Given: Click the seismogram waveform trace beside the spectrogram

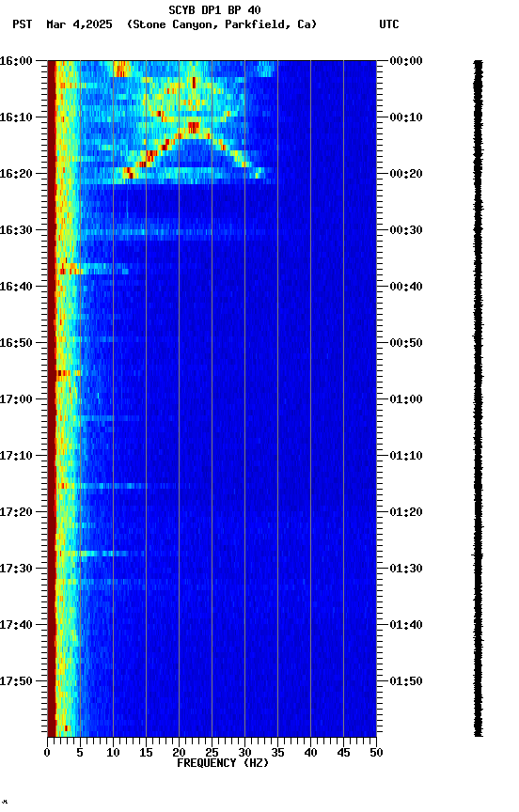Looking at the screenshot, I should pos(478,398).
